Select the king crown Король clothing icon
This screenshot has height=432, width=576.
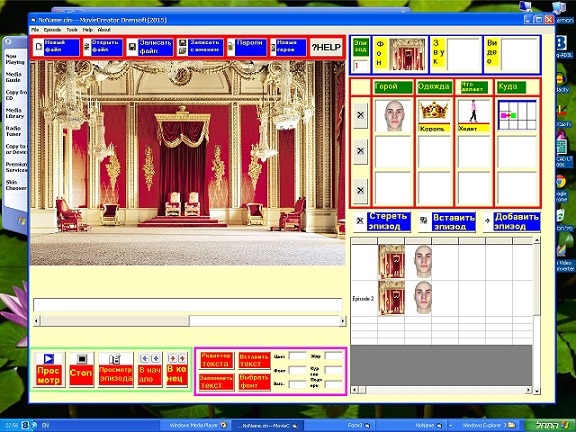(x=434, y=116)
